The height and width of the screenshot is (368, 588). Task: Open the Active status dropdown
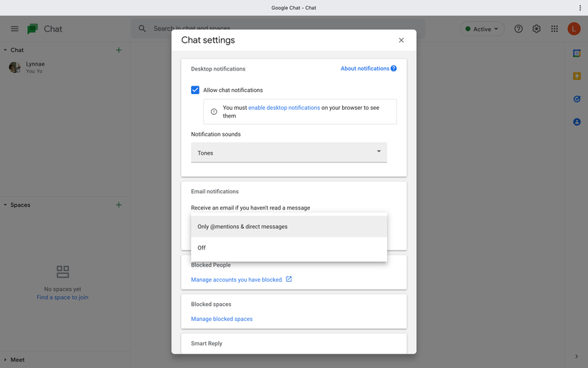pos(482,29)
